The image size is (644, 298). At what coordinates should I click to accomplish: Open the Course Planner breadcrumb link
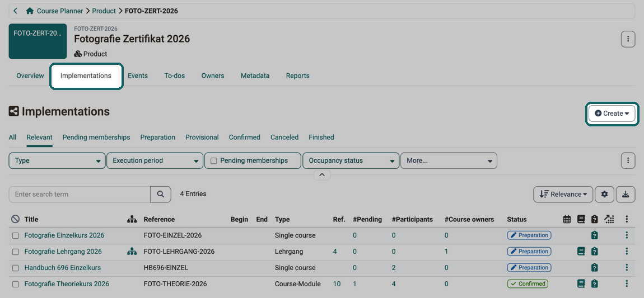click(x=60, y=11)
